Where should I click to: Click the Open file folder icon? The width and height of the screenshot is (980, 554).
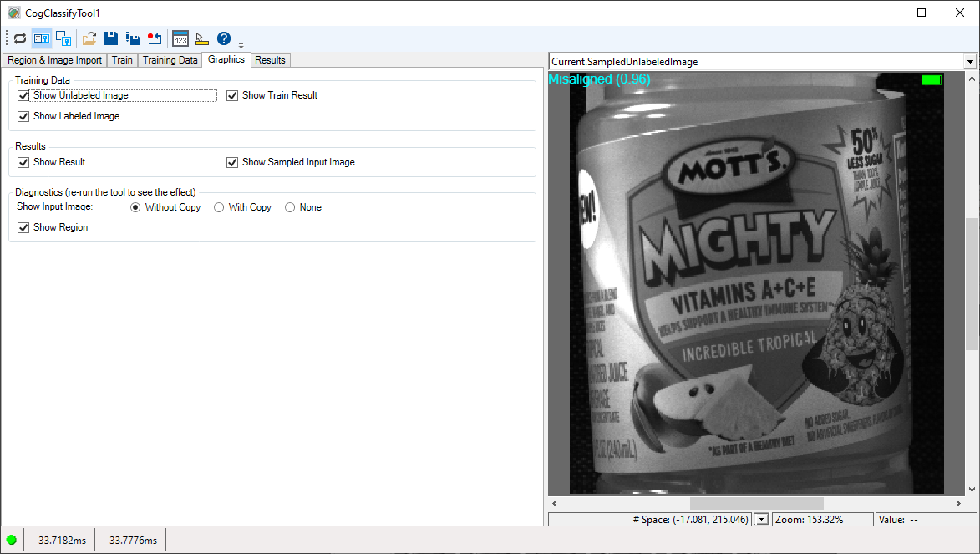89,38
